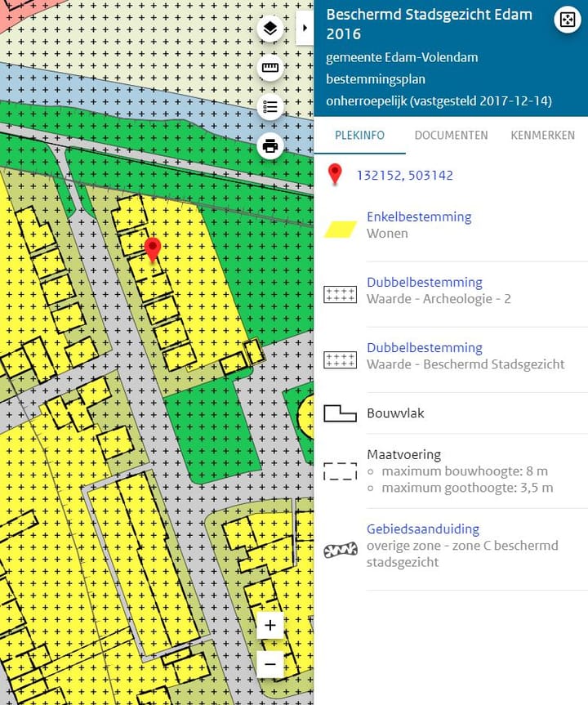The image size is (588, 705).
Task: Open the legend list button
Action: [270, 107]
